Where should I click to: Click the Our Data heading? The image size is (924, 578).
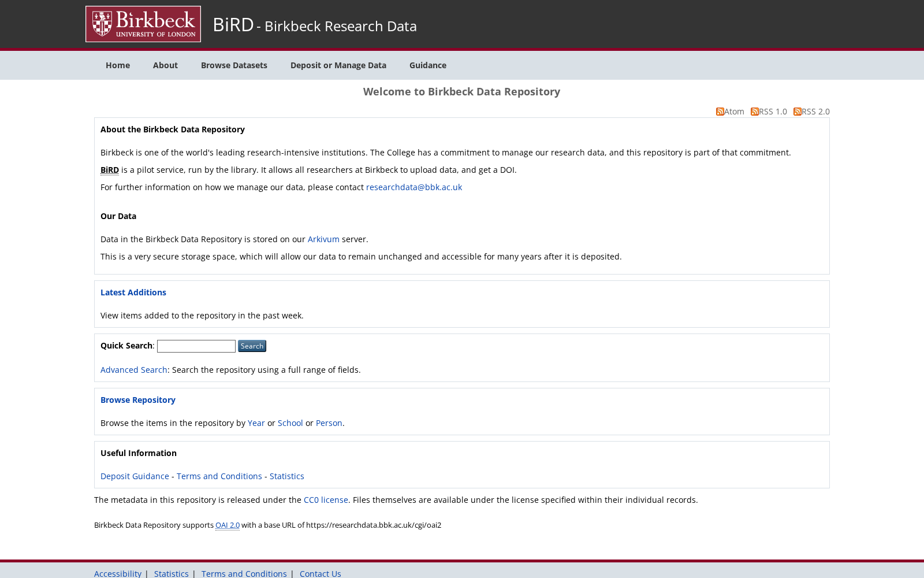(x=118, y=216)
